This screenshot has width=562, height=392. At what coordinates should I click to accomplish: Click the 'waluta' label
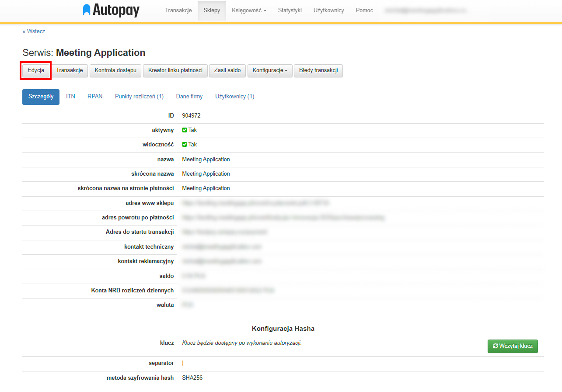point(165,305)
